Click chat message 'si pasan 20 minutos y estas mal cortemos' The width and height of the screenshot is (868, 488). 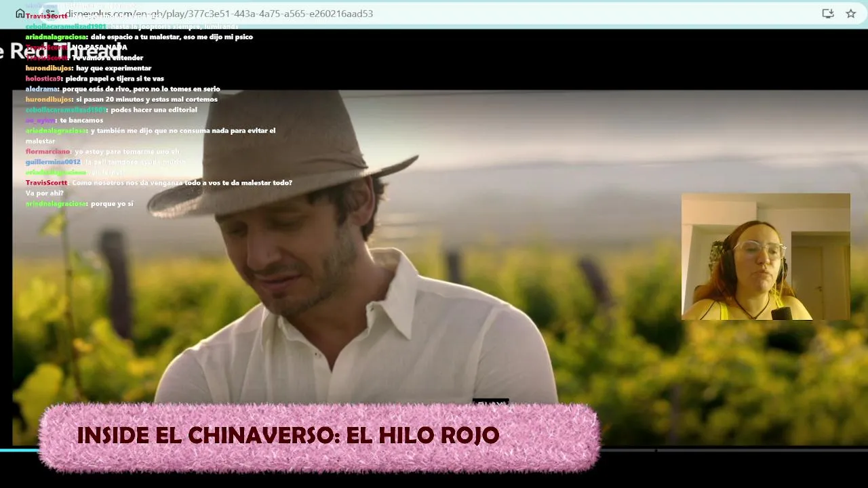146,99
